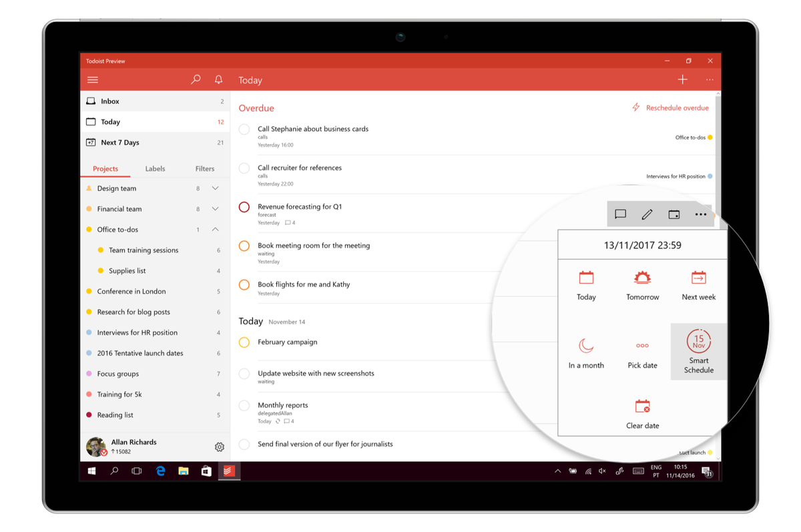The image size is (801, 532).
Task: Collapse the 'Office to-dos' project
Action: click(215, 229)
